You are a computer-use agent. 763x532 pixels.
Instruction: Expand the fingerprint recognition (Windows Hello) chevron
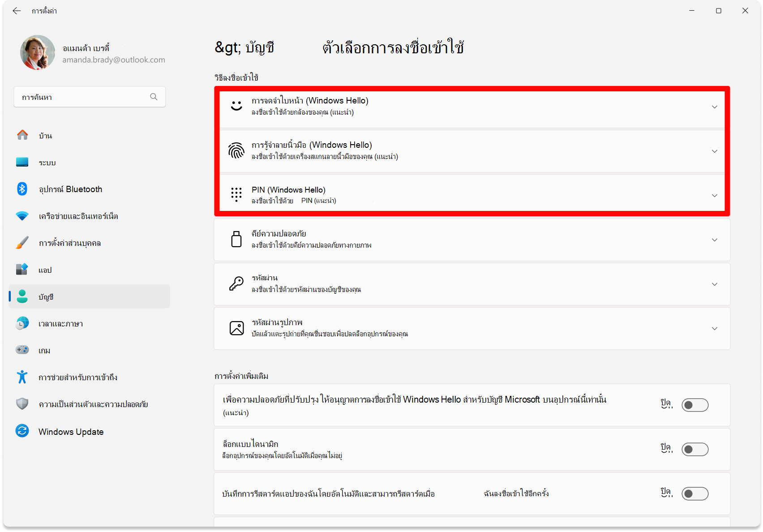[x=715, y=151]
